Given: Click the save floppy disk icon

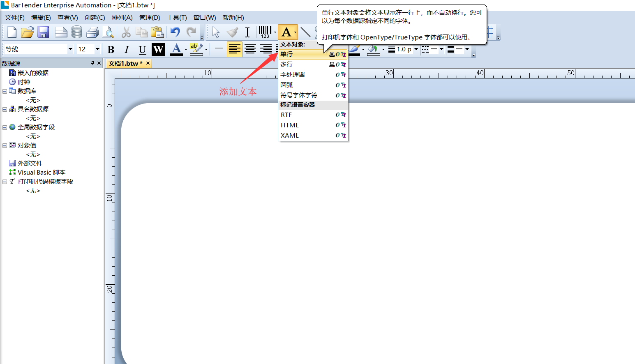Looking at the screenshot, I should 43,32.
